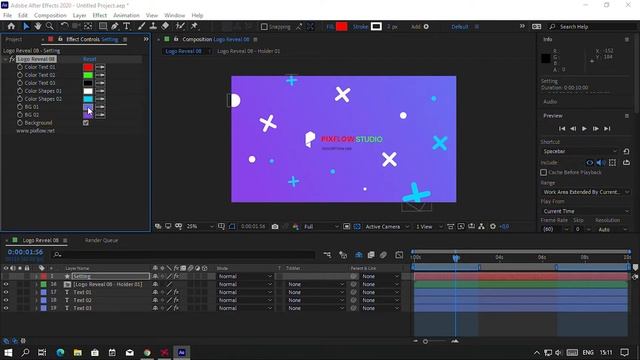The image size is (640, 360).
Task: Open the File menu
Action: [x=7, y=16]
